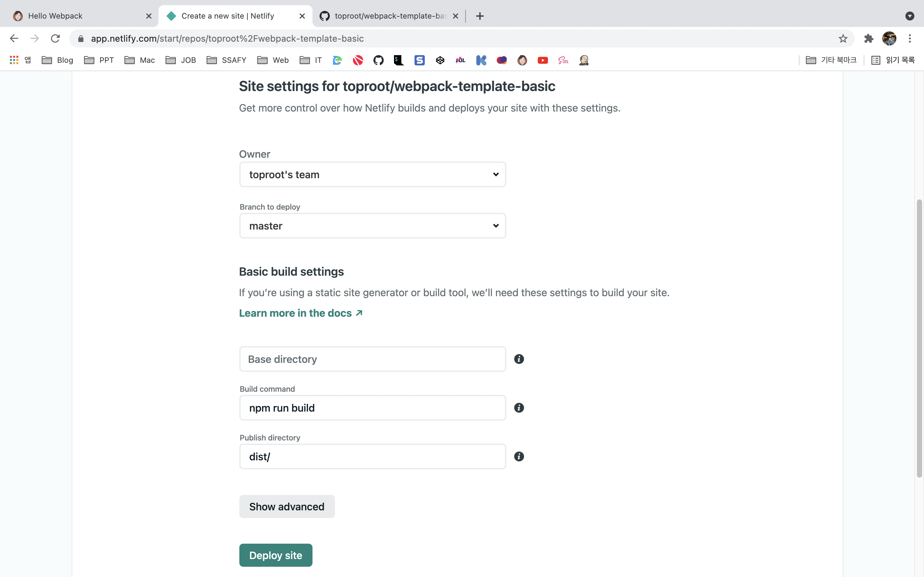Click the Deploy site button
Image resolution: width=924 pixels, height=577 pixels.
click(x=276, y=555)
